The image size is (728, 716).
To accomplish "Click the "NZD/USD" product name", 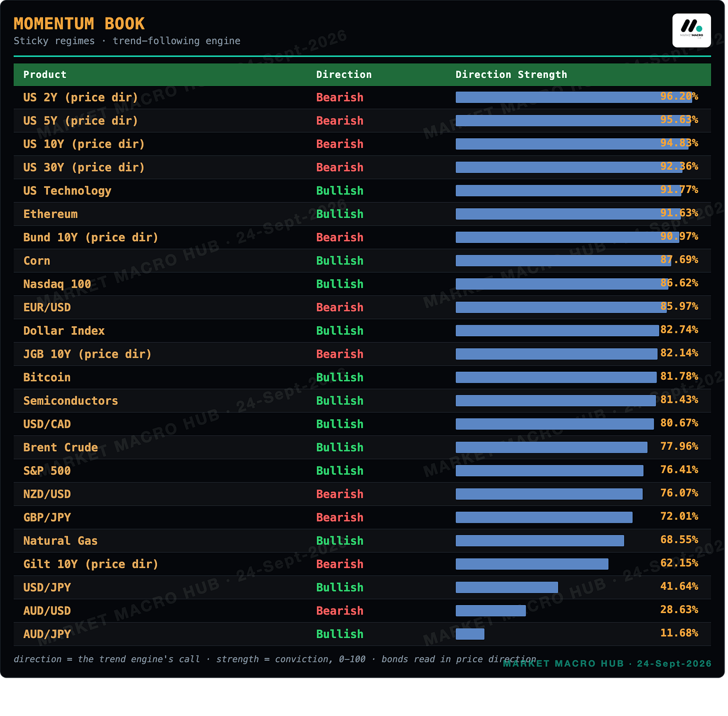I will (x=47, y=494).
